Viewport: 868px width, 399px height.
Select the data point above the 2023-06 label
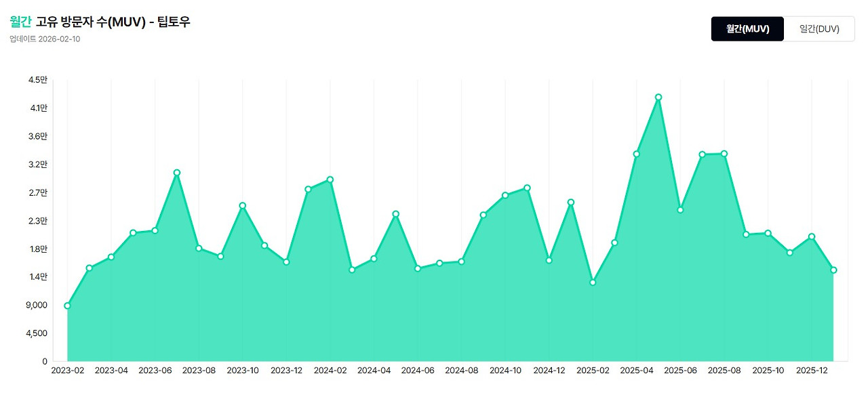(x=155, y=231)
